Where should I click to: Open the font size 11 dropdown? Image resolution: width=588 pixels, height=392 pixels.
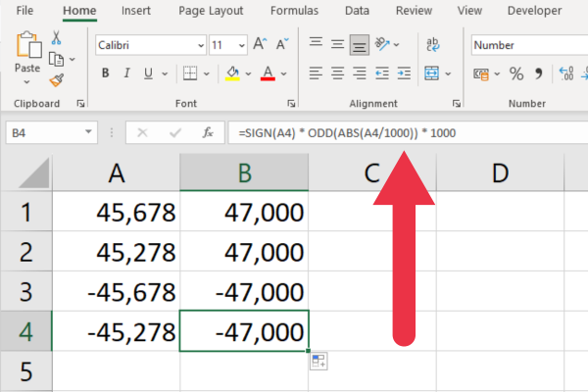pyautogui.click(x=242, y=45)
